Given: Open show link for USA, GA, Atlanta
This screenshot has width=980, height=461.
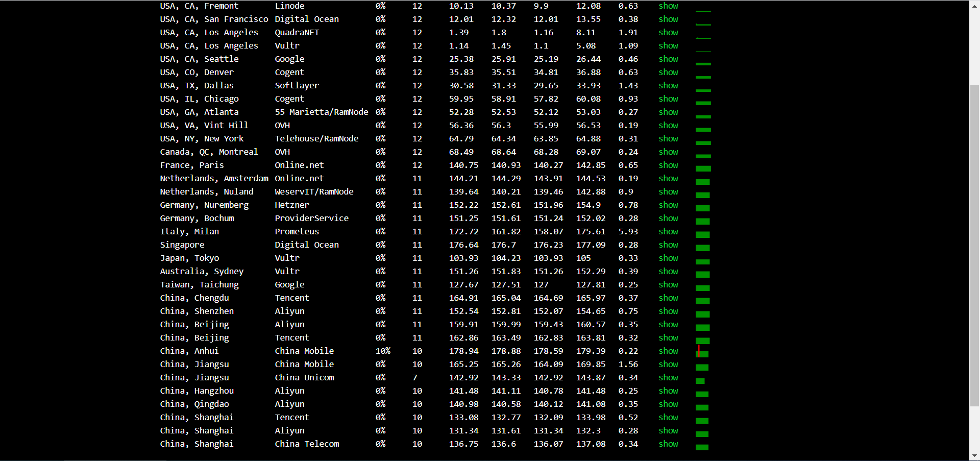Looking at the screenshot, I should [668, 112].
